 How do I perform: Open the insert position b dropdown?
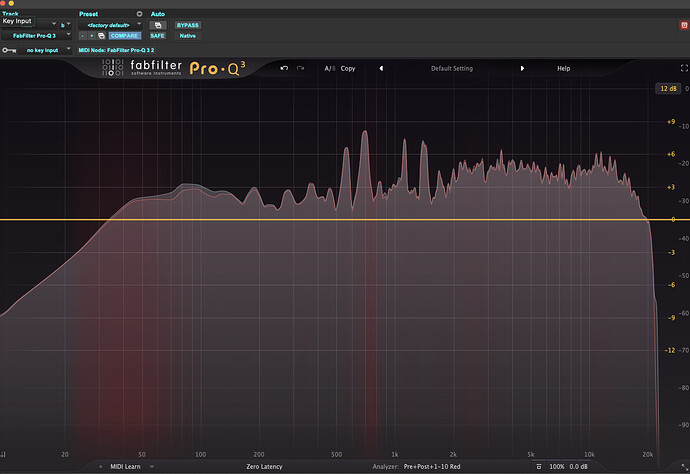(x=65, y=25)
